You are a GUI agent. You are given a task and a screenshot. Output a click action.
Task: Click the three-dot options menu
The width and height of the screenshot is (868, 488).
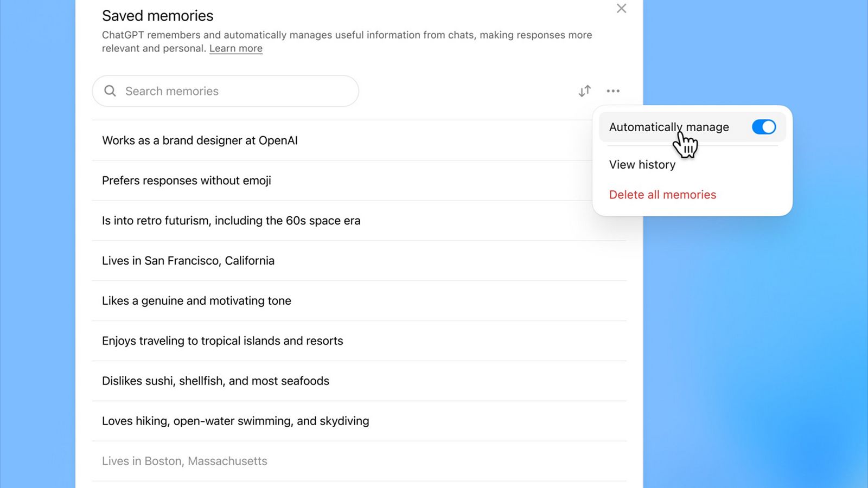[613, 91]
